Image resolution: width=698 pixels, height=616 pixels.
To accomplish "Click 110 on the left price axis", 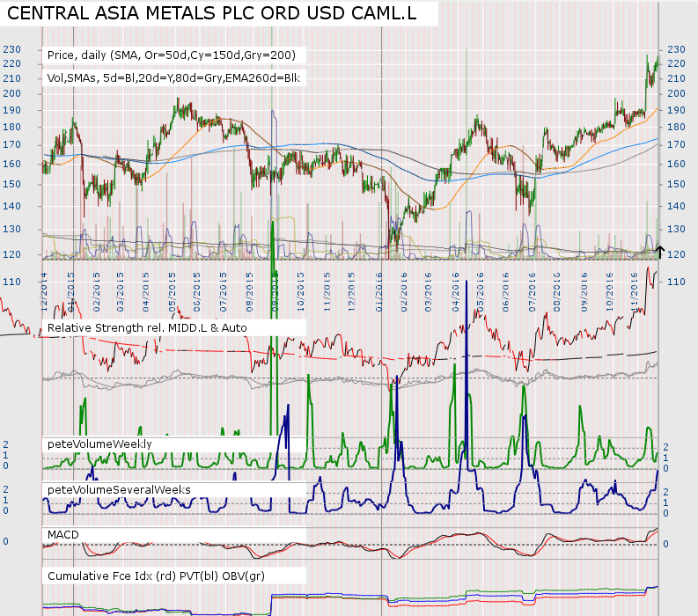I will 12,282.
